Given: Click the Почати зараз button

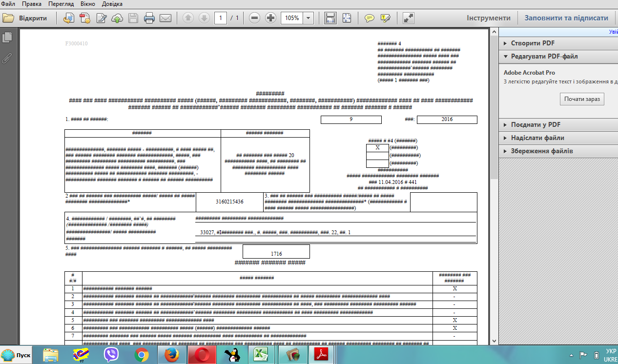Looking at the screenshot, I should coord(582,99).
